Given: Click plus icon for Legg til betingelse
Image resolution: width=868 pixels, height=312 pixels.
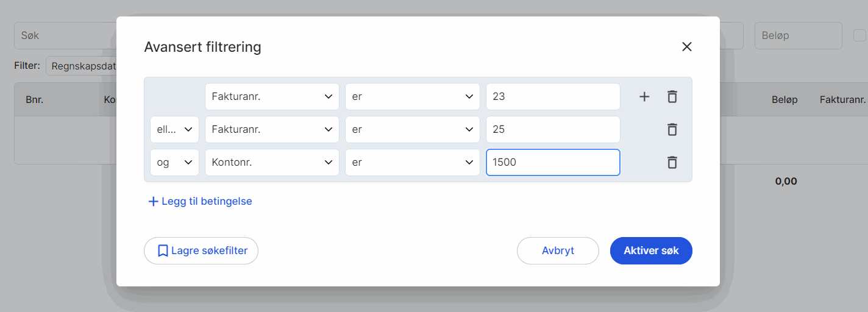Looking at the screenshot, I should click(154, 201).
